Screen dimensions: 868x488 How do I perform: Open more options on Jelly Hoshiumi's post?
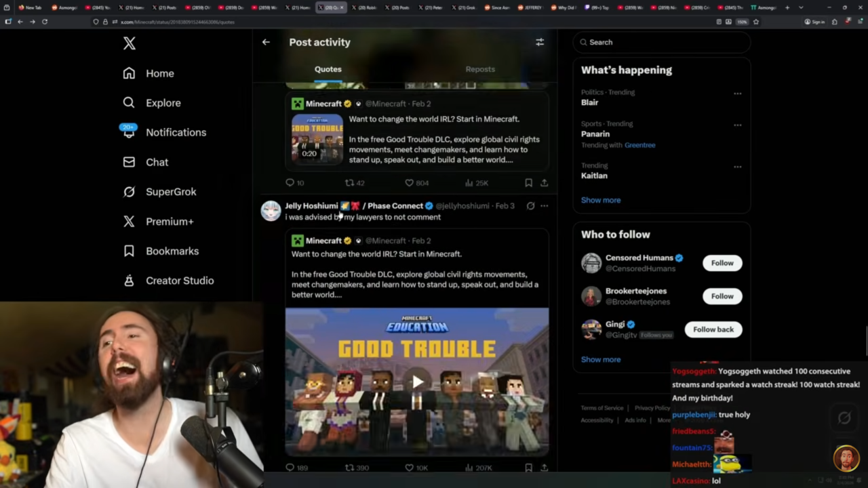pyautogui.click(x=544, y=206)
